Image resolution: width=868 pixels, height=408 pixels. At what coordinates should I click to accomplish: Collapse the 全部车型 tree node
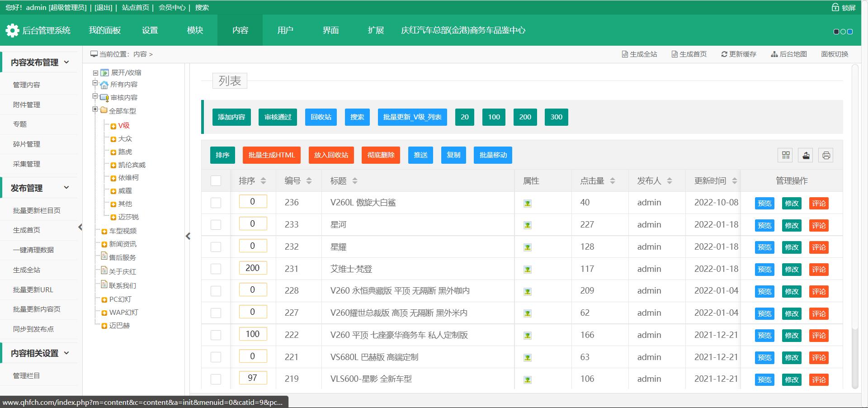pos(95,109)
